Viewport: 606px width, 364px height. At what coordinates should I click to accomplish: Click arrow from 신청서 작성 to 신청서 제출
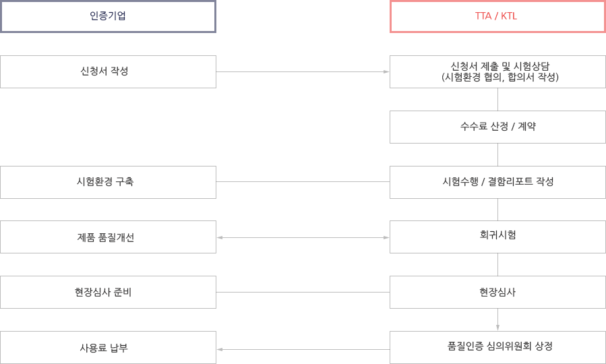(303, 72)
